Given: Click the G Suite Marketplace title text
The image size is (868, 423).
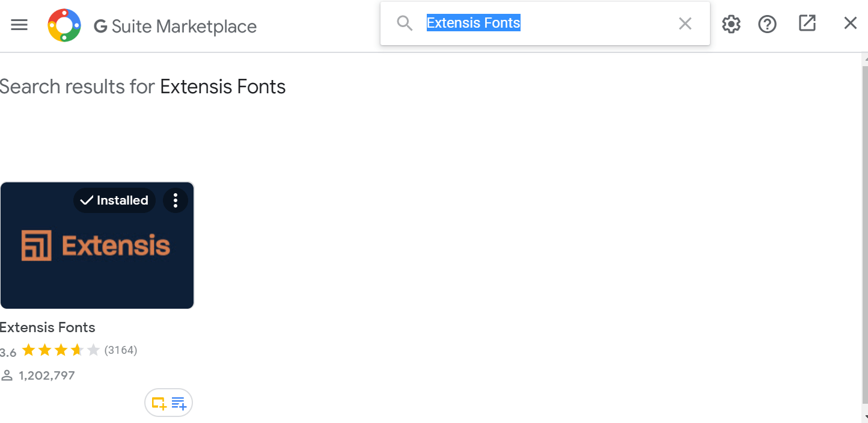Looking at the screenshot, I should [175, 26].
